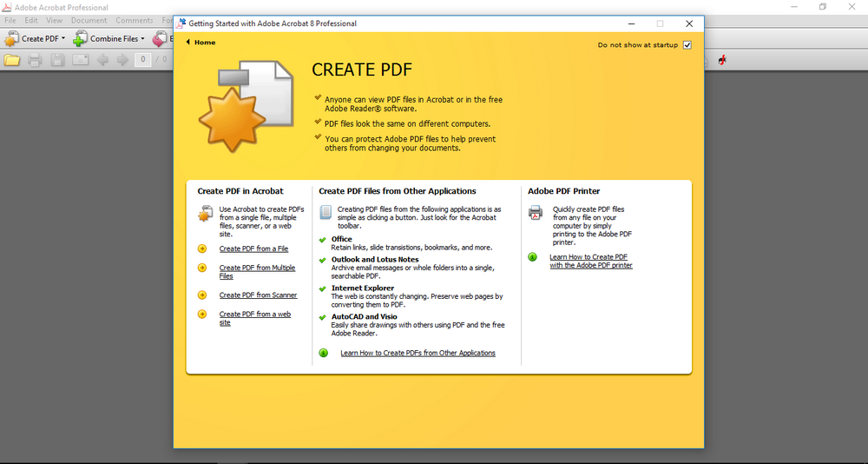Go back using the Home link

click(x=201, y=42)
